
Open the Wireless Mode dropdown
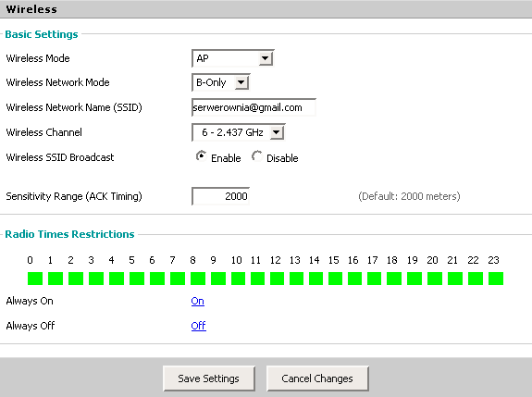click(x=233, y=58)
